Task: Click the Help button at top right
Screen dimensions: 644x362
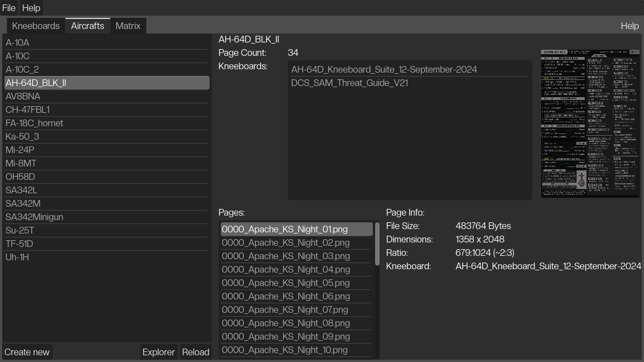Action: 629,26
